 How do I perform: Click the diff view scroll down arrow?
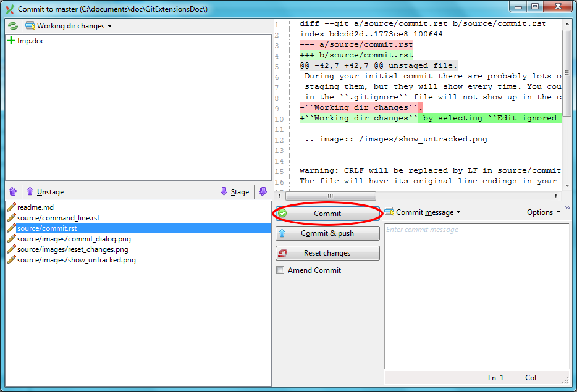566,186
